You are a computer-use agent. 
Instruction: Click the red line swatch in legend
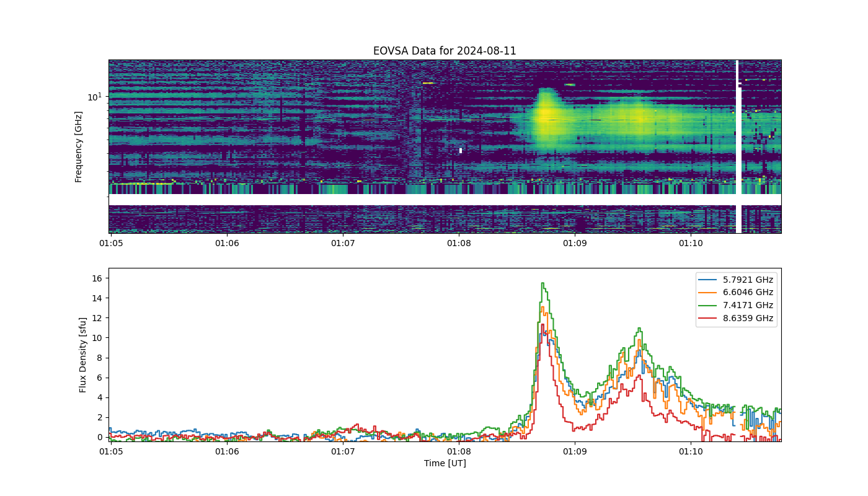pyautogui.click(x=709, y=319)
